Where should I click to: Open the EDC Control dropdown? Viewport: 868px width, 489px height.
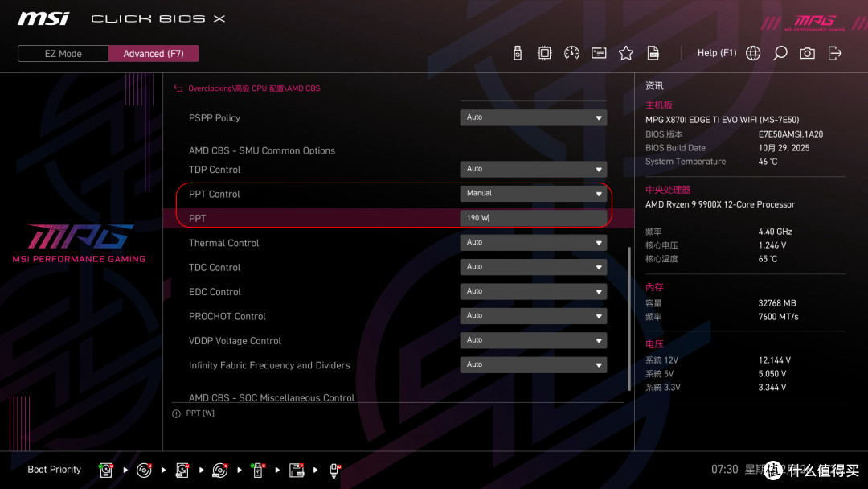coord(533,290)
